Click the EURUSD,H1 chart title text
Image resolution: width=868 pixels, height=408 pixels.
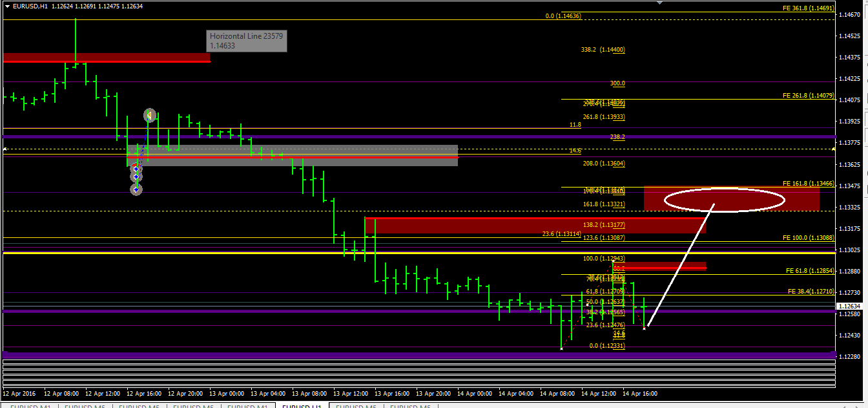29,6
